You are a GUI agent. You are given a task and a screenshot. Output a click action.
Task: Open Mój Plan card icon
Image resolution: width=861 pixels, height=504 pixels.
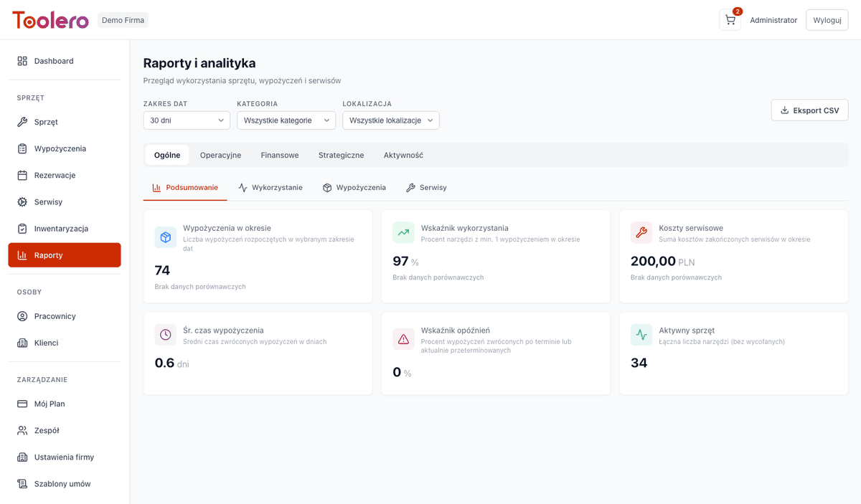pos(22,404)
